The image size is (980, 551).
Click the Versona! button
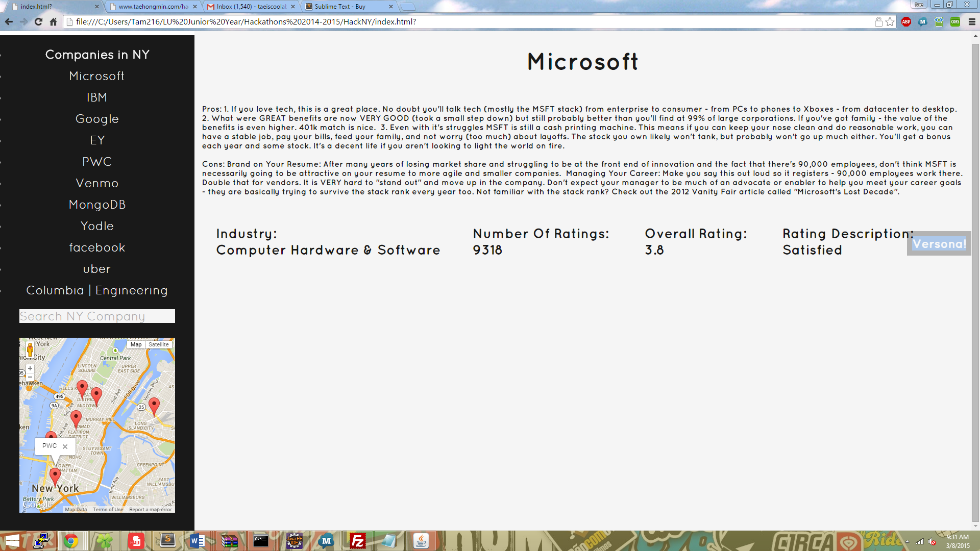coord(939,244)
